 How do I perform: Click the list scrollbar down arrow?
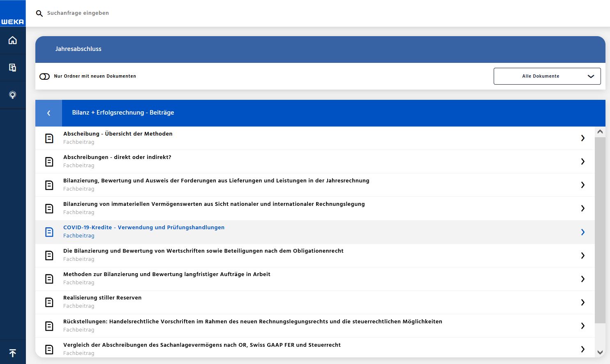600,352
